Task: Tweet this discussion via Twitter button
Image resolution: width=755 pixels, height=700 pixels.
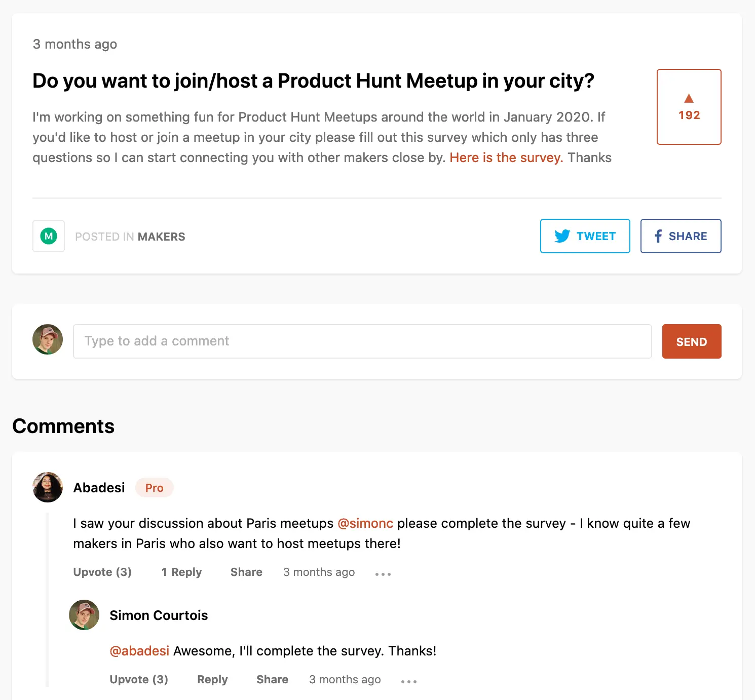Action: coord(585,236)
